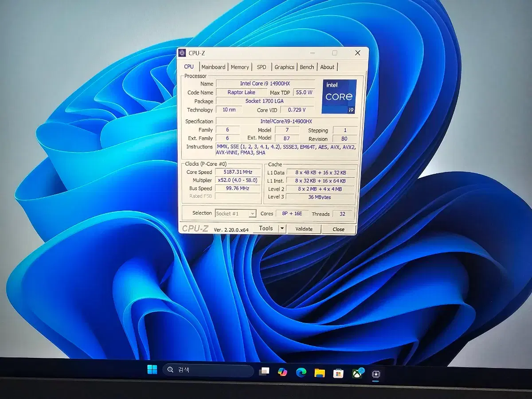Launch Copilot from the taskbar
Viewport: 532px width, 399px height.
[x=282, y=372]
